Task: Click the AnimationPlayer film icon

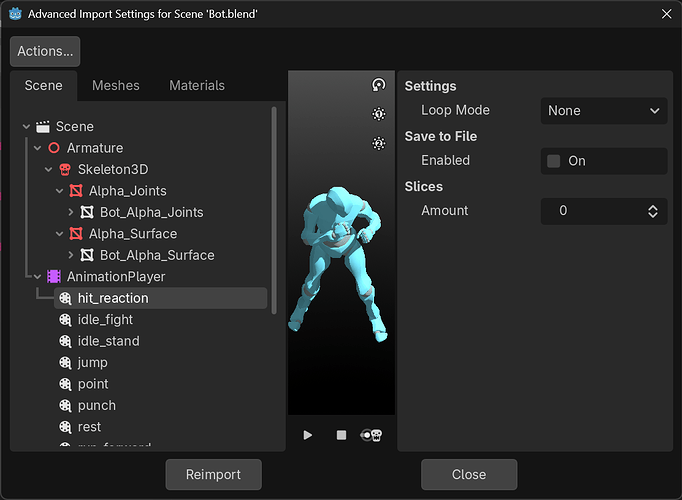Action: click(x=54, y=277)
